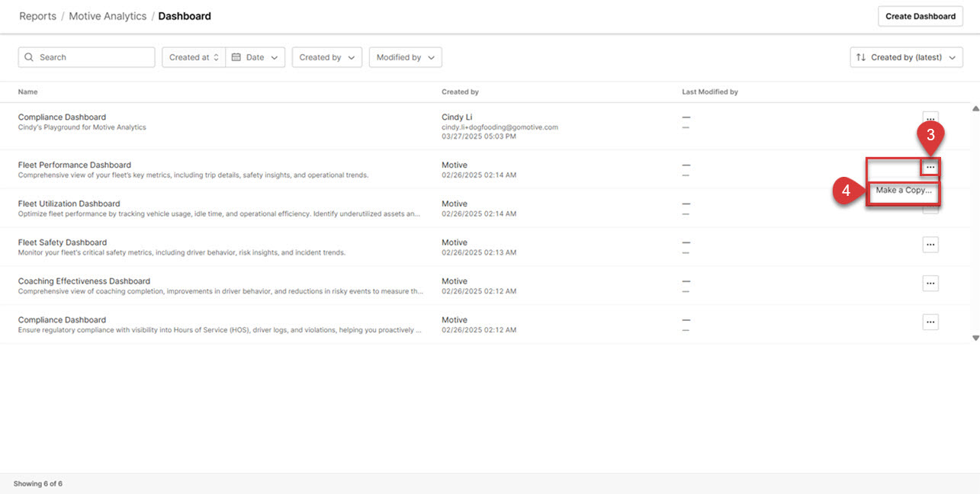The image size is (980, 494).
Task: Expand the Modified by filter
Action: coord(405,57)
